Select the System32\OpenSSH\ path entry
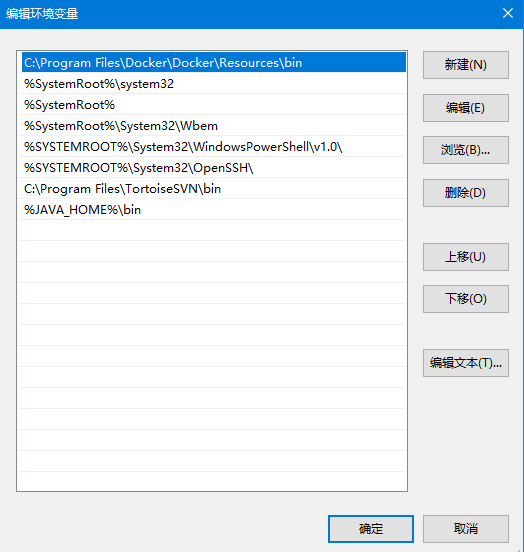 [214, 168]
